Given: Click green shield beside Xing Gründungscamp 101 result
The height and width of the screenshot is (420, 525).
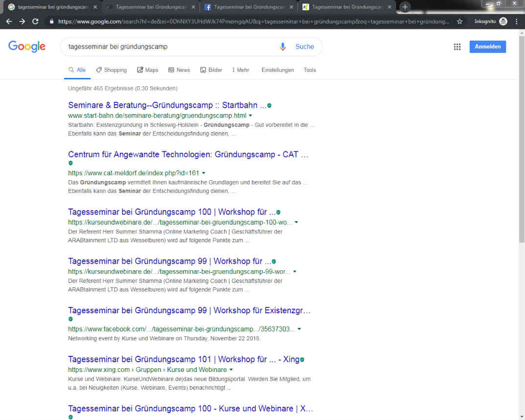Looking at the screenshot, I should tap(302, 360).
